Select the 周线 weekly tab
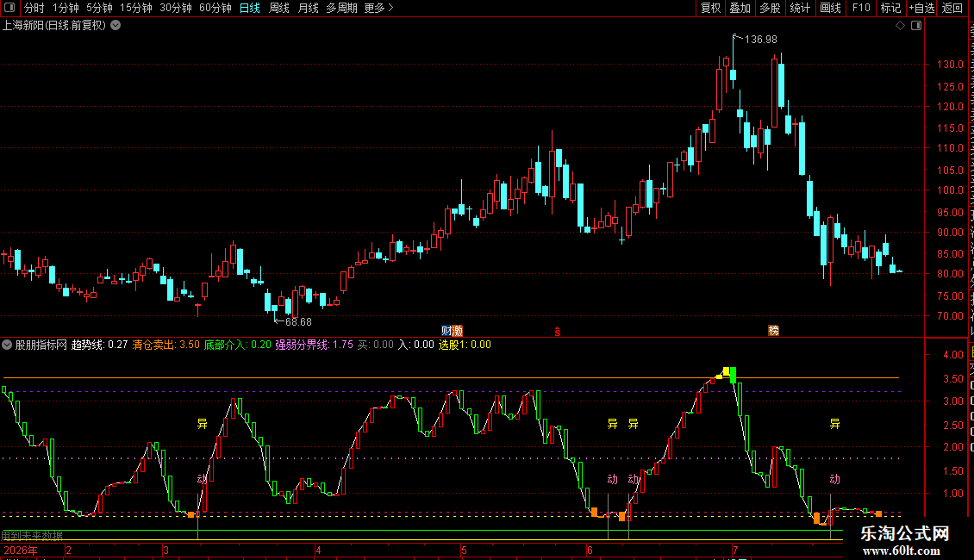 click(x=279, y=8)
